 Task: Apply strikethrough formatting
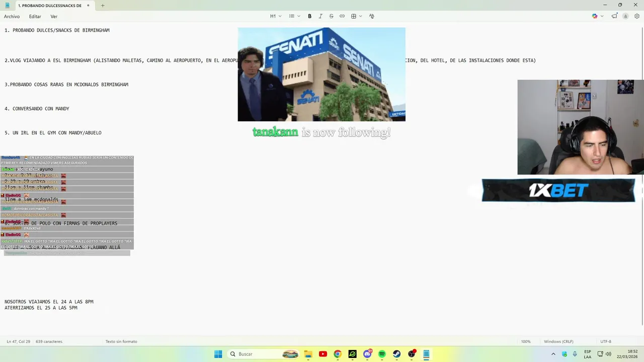[x=331, y=16]
